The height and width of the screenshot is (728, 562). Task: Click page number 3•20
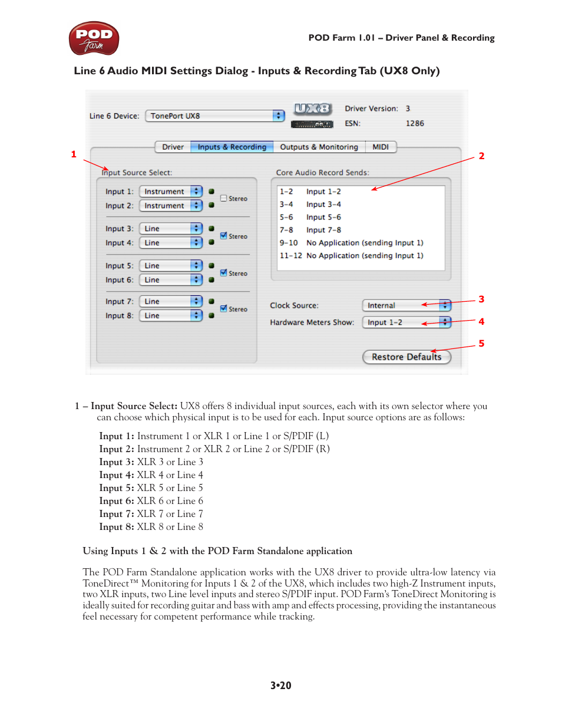(x=281, y=686)
